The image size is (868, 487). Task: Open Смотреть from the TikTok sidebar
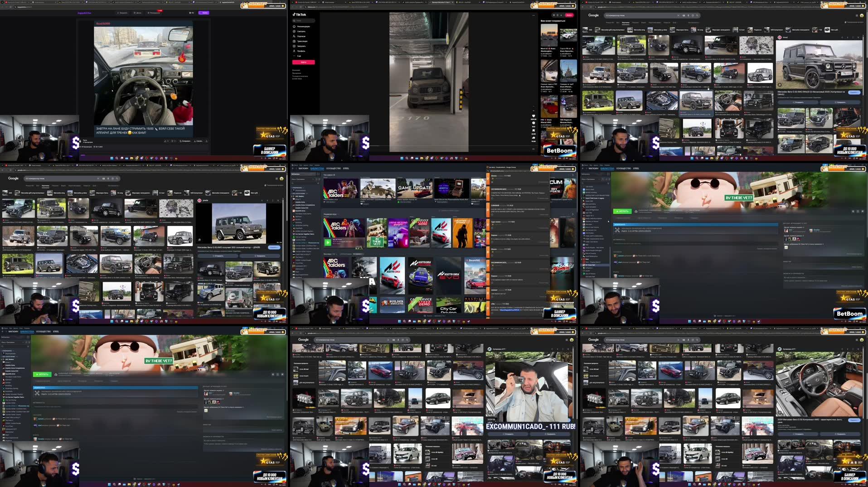301,32
